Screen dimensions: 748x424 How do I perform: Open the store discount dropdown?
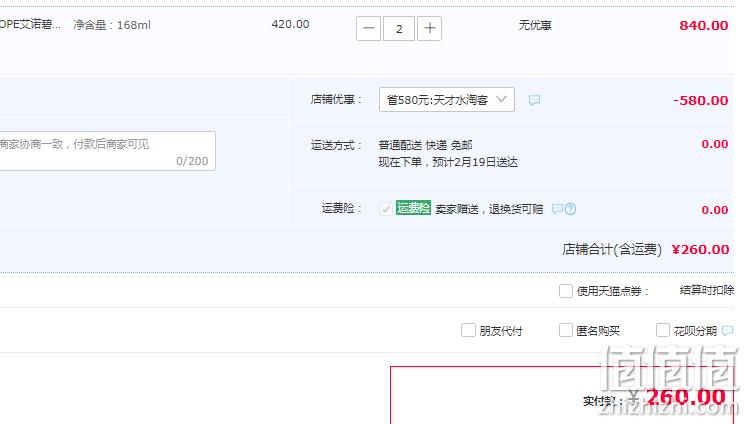(447, 100)
